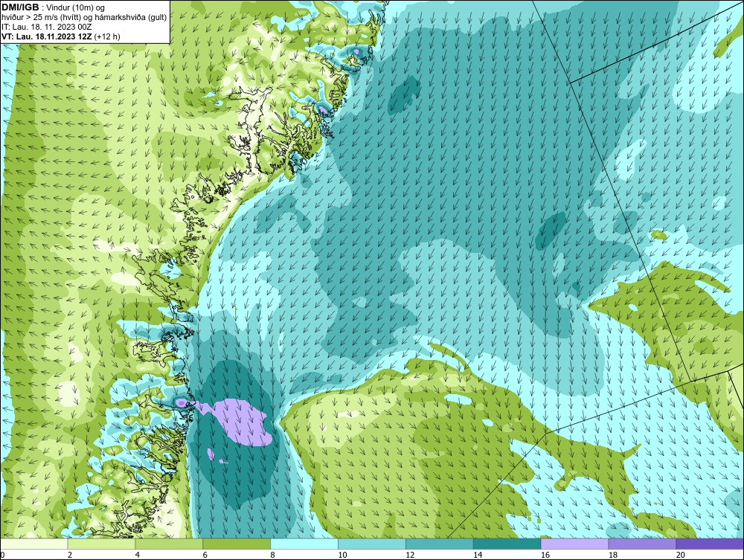744x560 pixels.
Task: Click the 'IT: Lau. 18. 11. 2023 00Z' line
Action: coord(46,27)
